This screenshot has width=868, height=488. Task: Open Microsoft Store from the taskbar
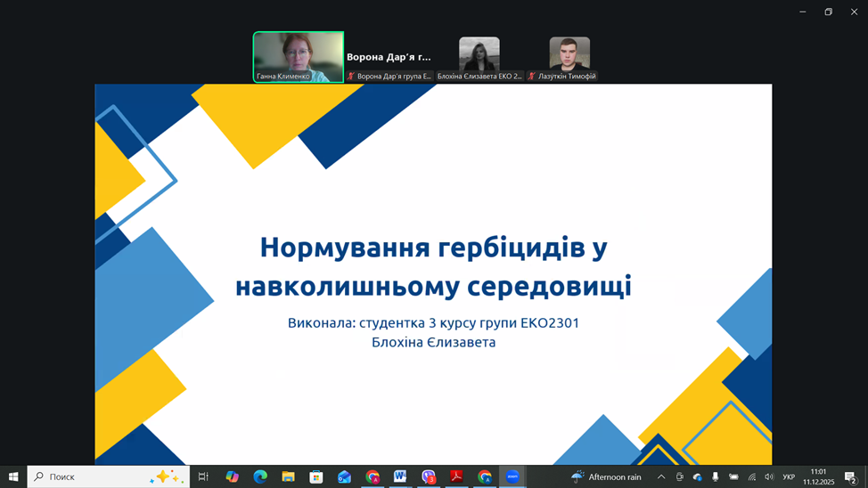point(316,477)
